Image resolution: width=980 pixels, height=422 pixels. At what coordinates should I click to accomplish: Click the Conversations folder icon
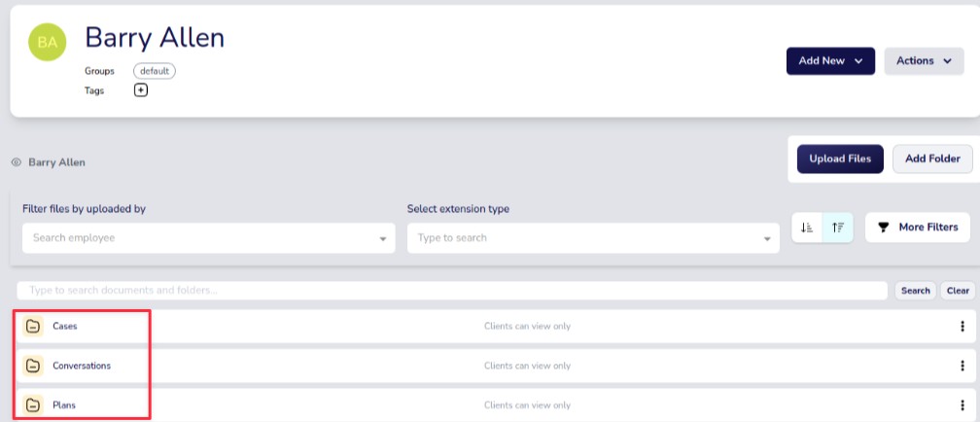33,366
